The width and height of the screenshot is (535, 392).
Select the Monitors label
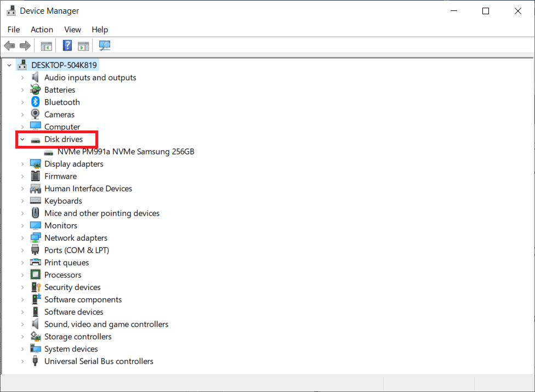click(61, 225)
